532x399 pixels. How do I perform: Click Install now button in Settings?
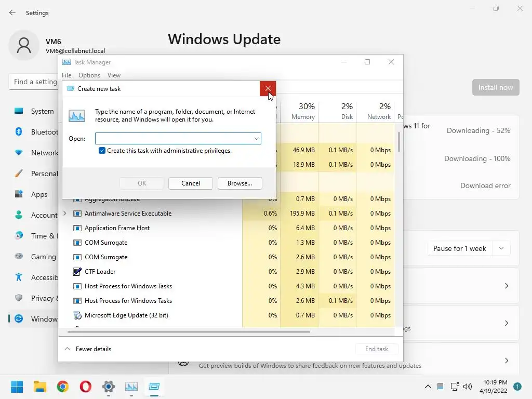point(496,87)
